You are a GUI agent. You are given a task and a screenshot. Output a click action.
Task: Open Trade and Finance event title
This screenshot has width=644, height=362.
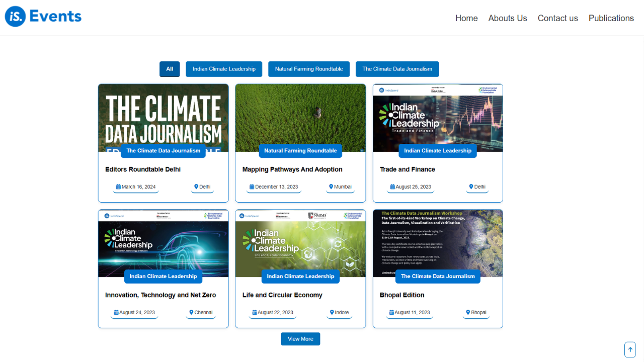click(x=408, y=169)
